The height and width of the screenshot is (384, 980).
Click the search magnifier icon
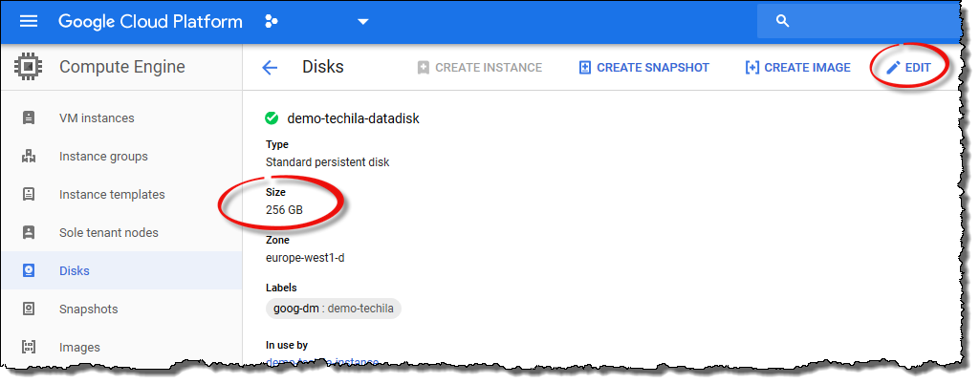pos(782,21)
